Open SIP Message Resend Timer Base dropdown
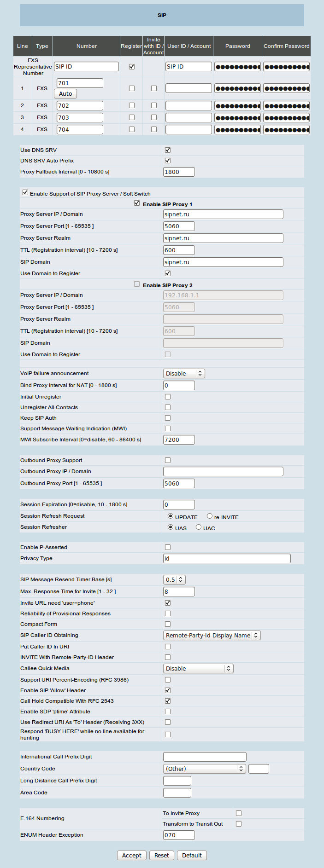Image resolution: width=324 pixels, height=868 pixels. 174,580
